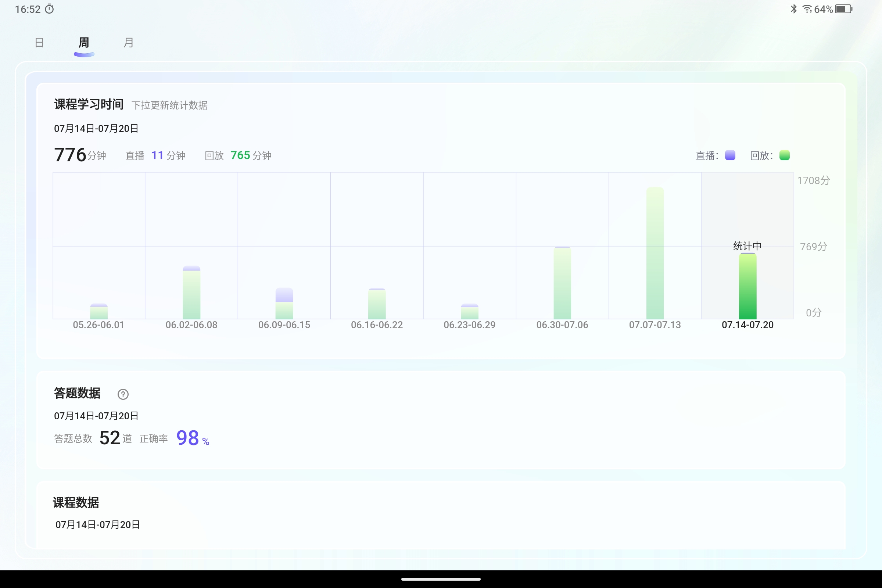The width and height of the screenshot is (882, 588).
Task: Tap the 课程学习时间 heading
Action: pos(89,104)
